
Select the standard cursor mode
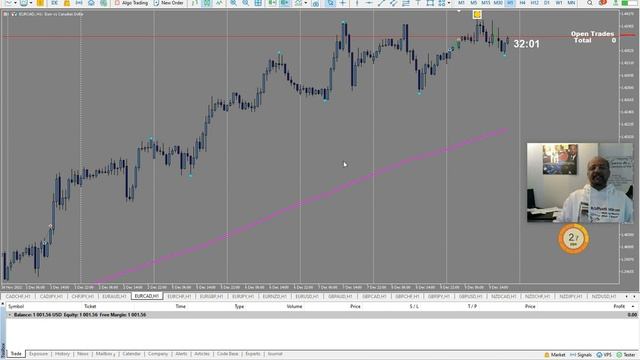point(331,3)
